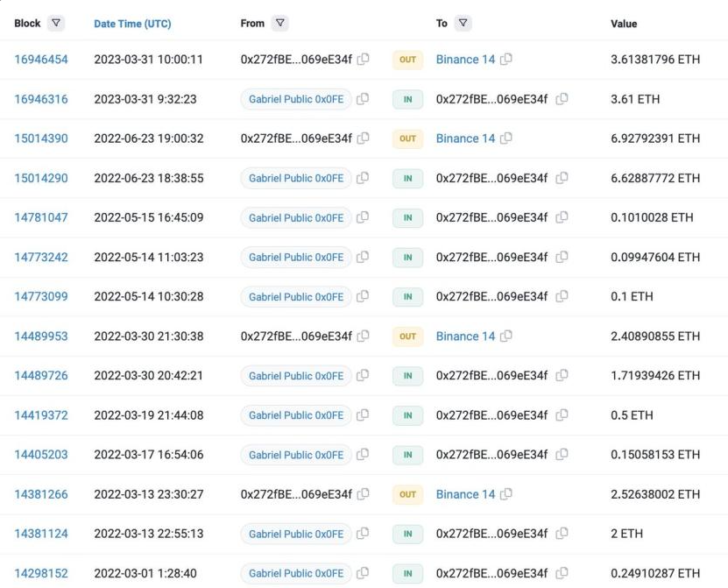Screen dimensions: 728x588
Task: Copy Gabriel Public address in block 14773099 row
Action: coord(363,296)
